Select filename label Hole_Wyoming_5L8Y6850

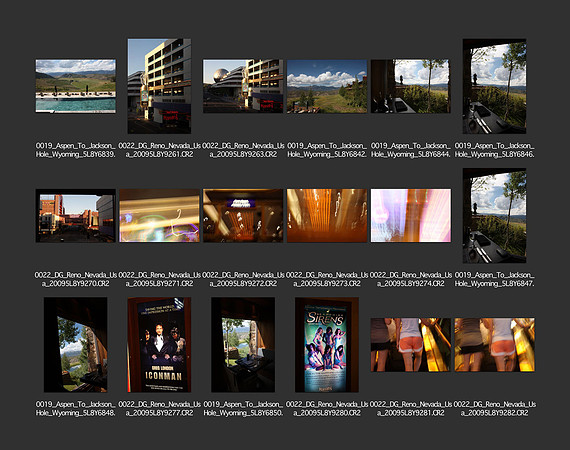coord(243,413)
